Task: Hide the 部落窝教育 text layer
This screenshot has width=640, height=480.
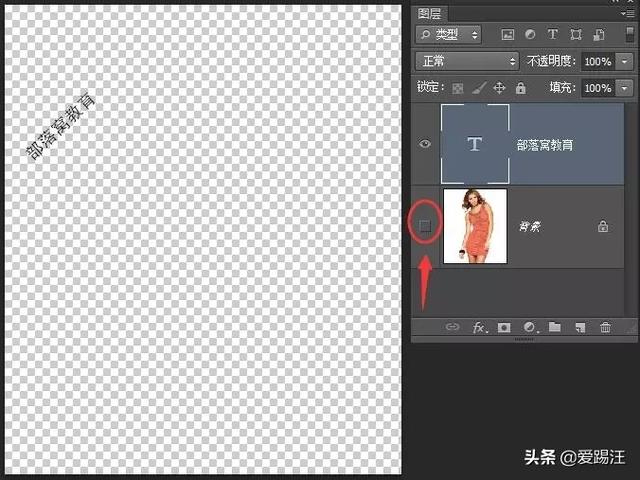Action: (x=425, y=144)
